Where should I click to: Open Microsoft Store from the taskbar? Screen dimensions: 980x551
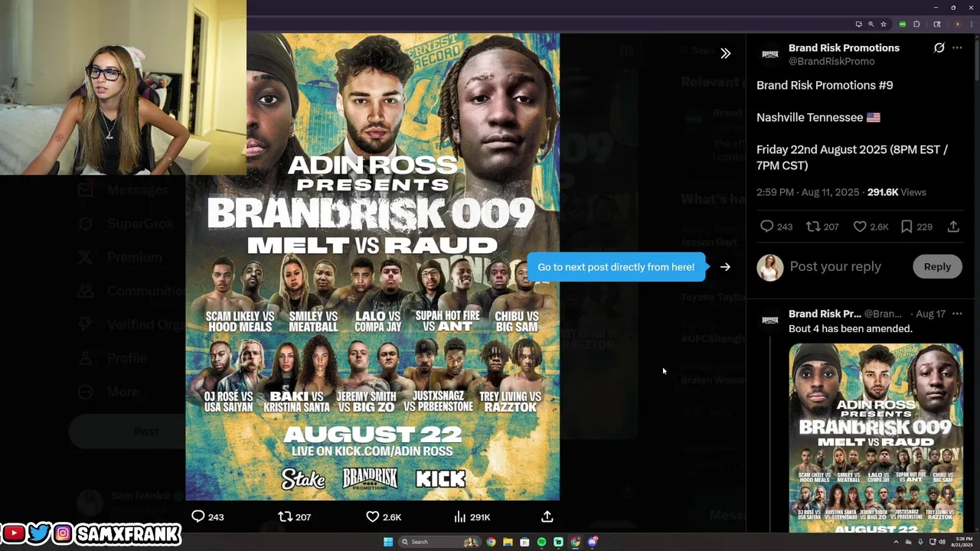pyautogui.click(x=524, y=542)
